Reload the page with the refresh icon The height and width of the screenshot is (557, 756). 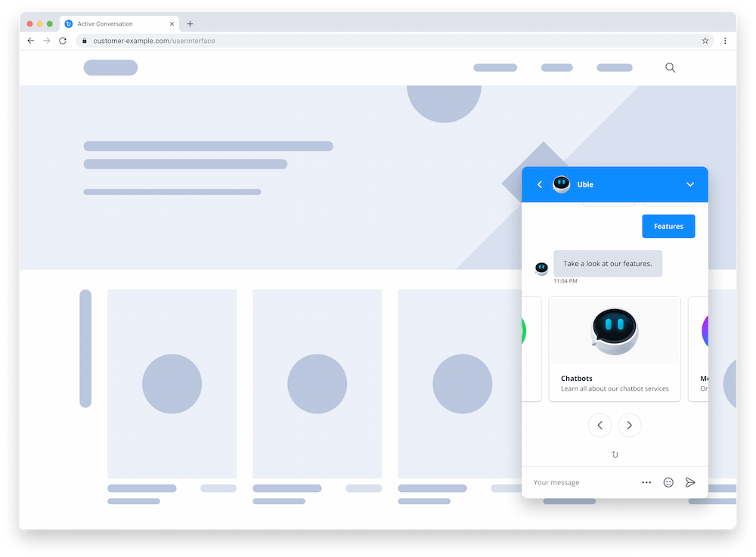[x=62, y=40]
